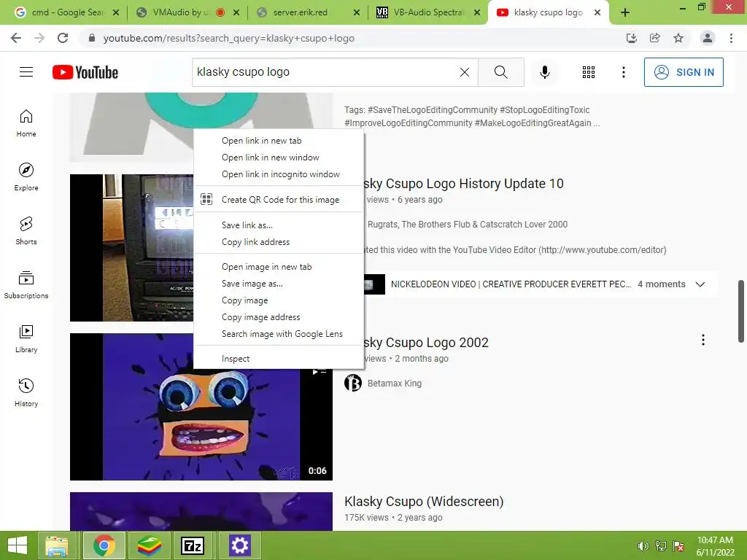Screen dimensions: 747x560
Task: Open Subscriptions in the sidebar
Action: [x=26, y=285]
